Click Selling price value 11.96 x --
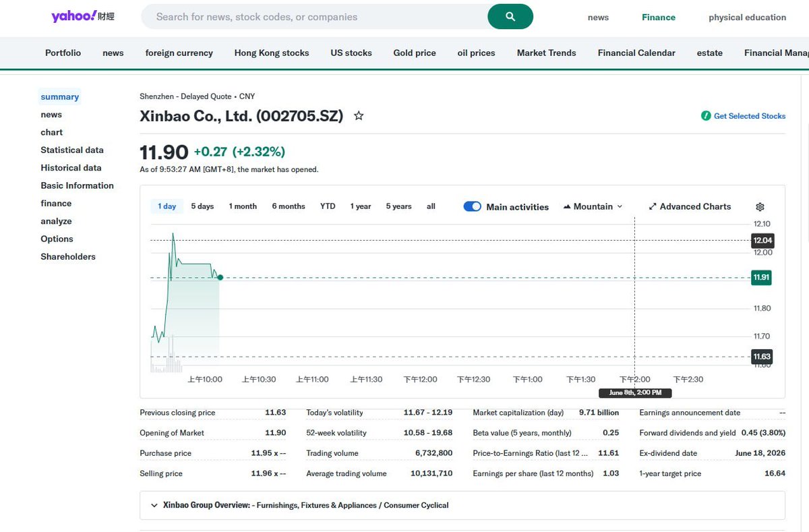809x532 pixels. click(268, 473)
